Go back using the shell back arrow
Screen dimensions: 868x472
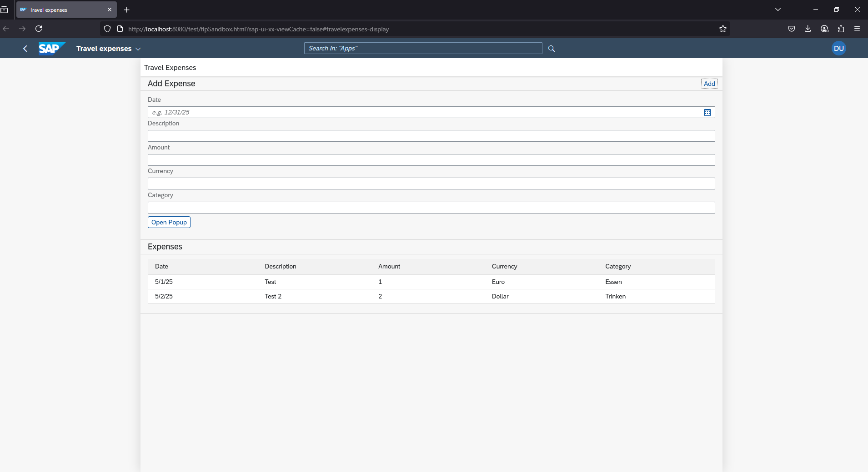(25, 49)
